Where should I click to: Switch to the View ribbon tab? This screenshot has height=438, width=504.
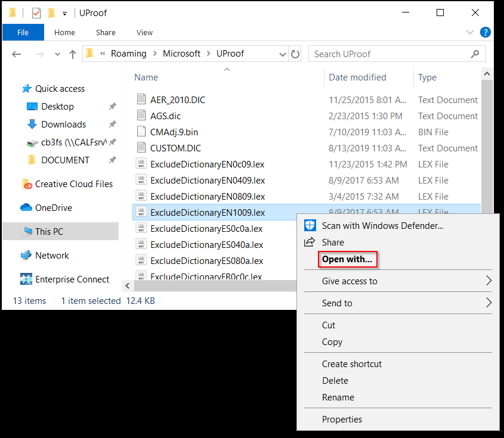(144, 32)
